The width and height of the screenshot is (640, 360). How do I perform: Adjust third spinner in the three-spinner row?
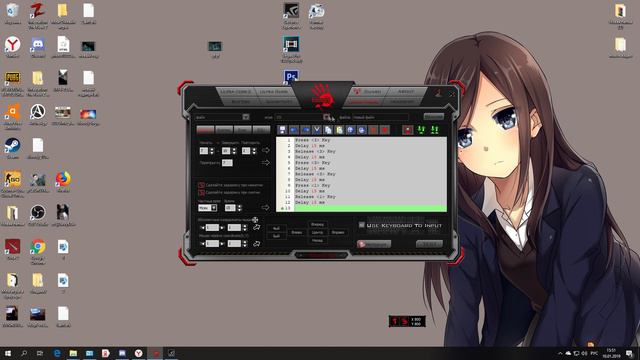tap(254, 151)
